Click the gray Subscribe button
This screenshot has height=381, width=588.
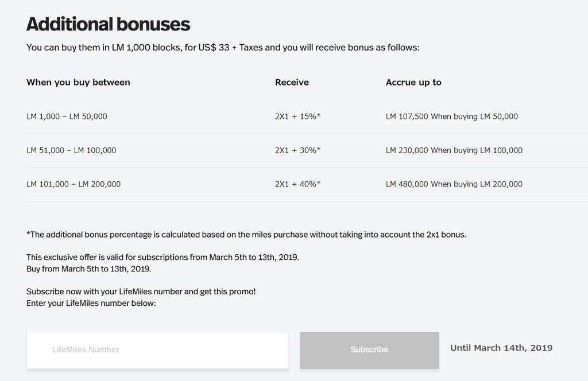coord(369,350)
